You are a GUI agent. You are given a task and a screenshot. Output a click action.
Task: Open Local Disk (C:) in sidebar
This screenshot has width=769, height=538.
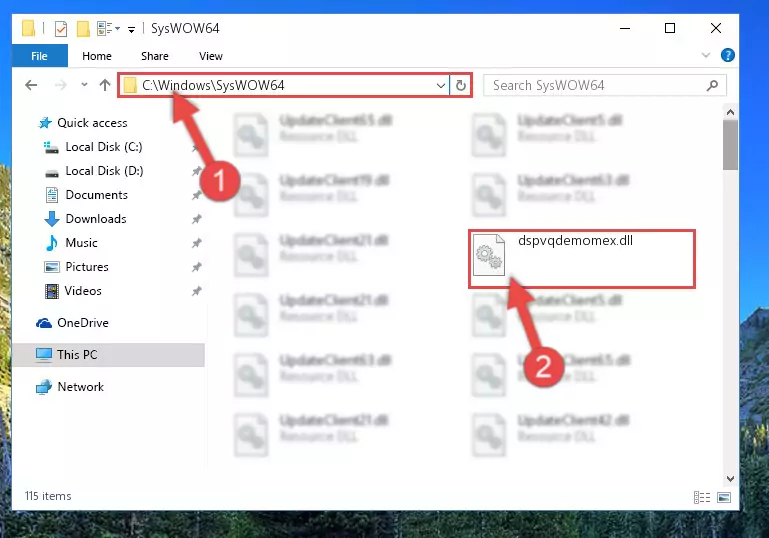[x=104, y=147]
